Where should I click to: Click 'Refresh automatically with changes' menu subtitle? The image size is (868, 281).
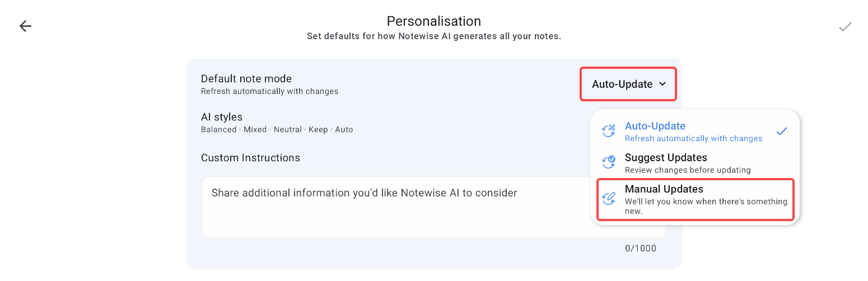click(x=693, y=138)
